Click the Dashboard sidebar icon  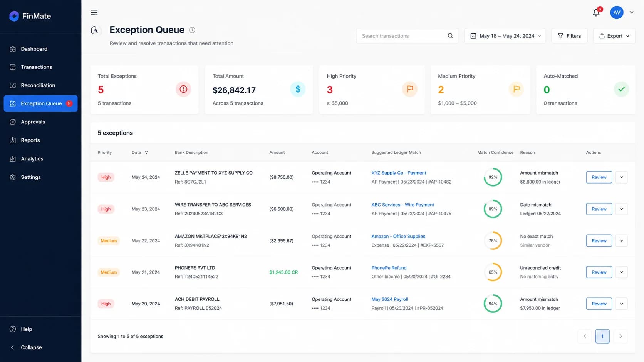[13, 49]
